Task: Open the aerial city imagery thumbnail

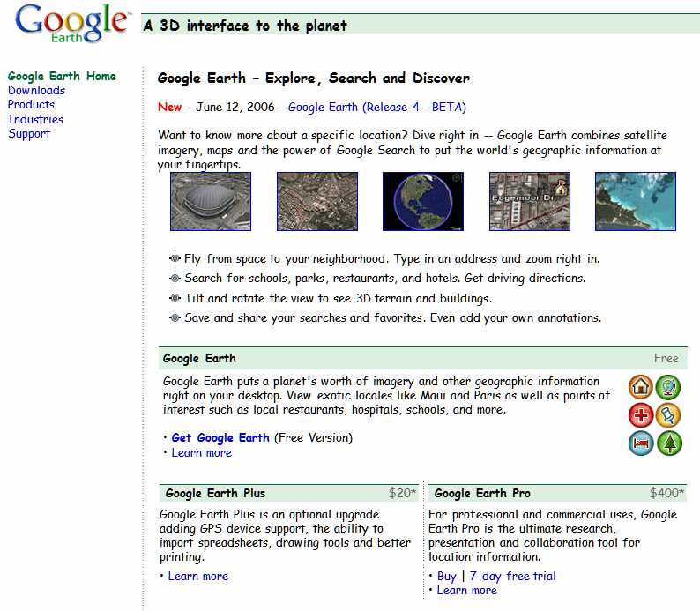Action: click(x=317, y=201)
